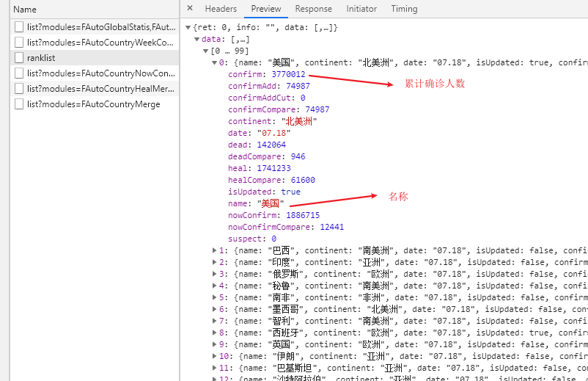This screenshot has width=588, height=381.
Task: Click the nowConfirm: 1886715 line
Action: click(274, 215)
